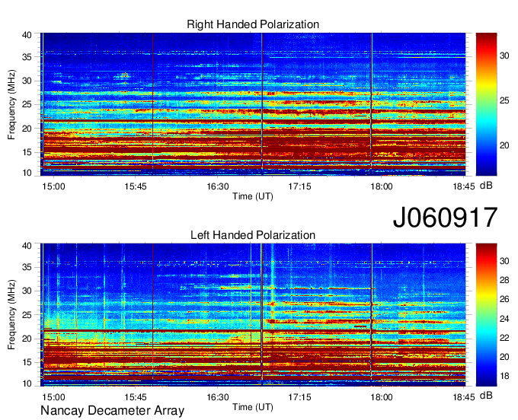Click the 30 dB label on the bottom color bar
Image resolution: width=518 pixels, height=420 pixels.
[x=504, y=261]
